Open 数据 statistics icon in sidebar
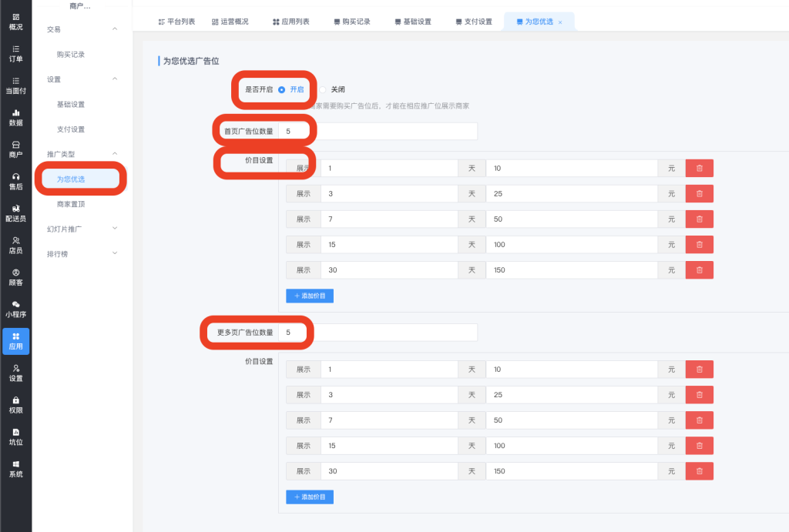 pyautogui.click(x=15, y=117)
